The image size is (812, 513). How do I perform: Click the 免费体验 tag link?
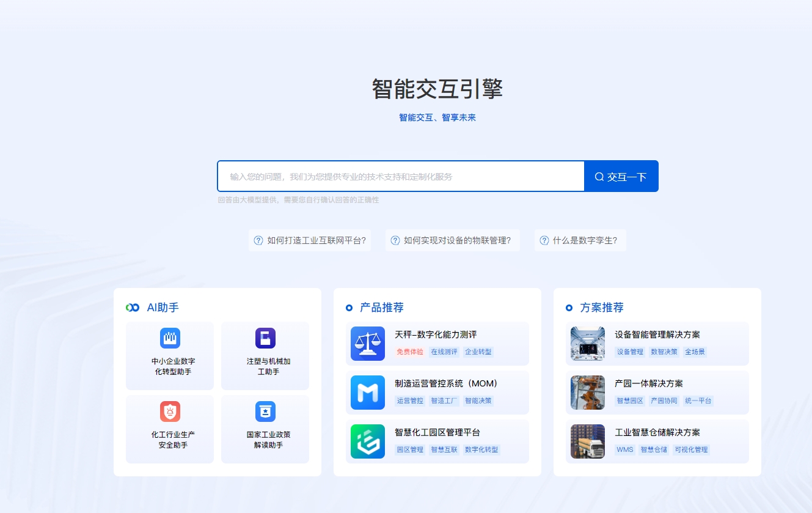coord(409,352)
